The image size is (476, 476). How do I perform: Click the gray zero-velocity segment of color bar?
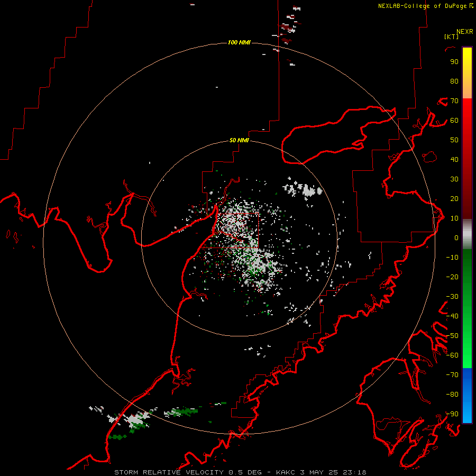pyautogui.click(x=467, y=234)
